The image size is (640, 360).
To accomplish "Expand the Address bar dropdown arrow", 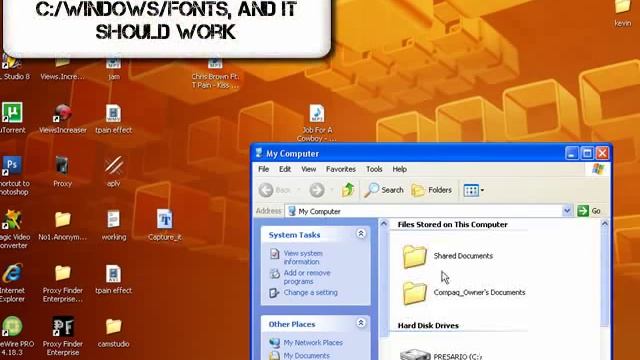I will (567, 211).
